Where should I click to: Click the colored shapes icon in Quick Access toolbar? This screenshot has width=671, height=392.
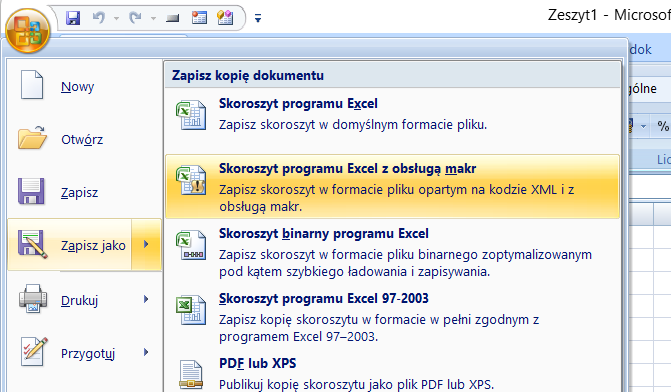225,18
